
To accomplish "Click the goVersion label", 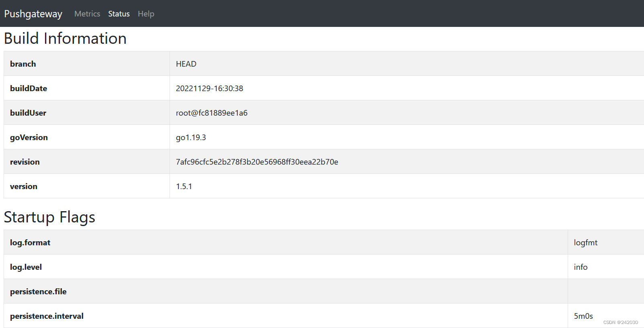I will coord(29,137).
